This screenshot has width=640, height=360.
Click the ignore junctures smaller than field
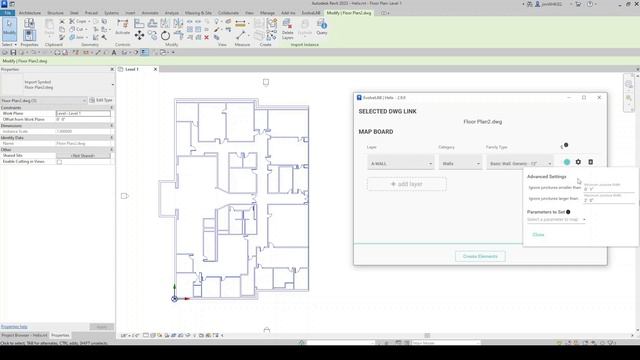pyautogui.click(x=609, y=188)
